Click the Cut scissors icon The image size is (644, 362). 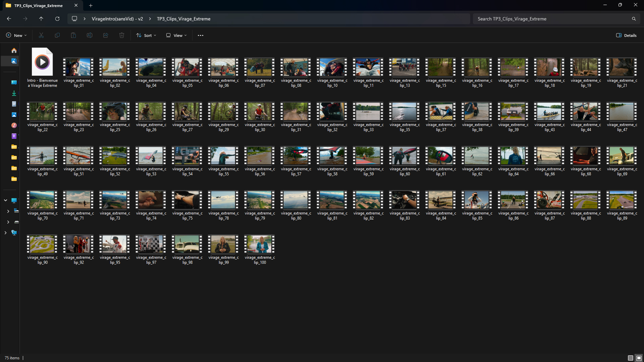(41, 35)
